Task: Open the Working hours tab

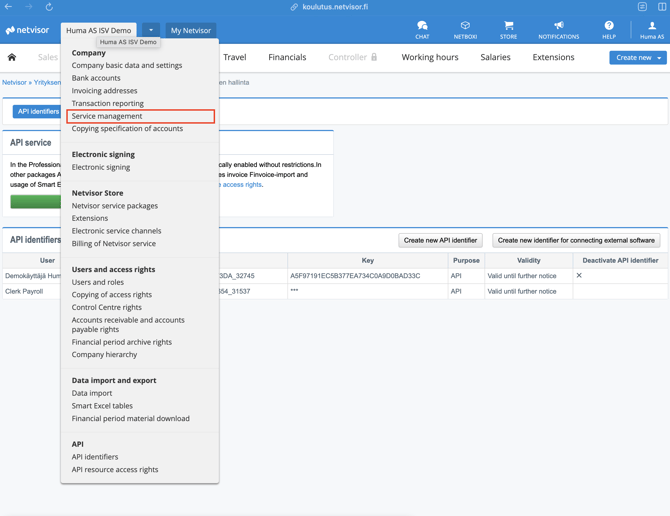Action: (430, 57)
